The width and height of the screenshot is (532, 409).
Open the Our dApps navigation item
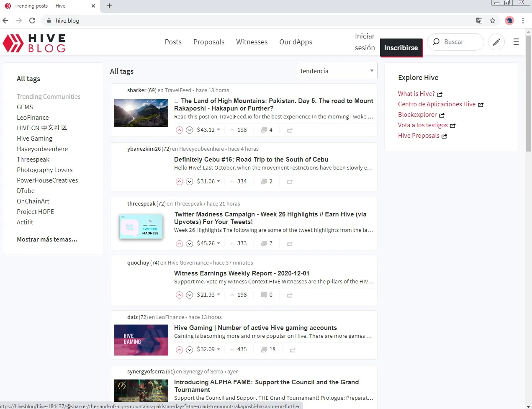(x=296, y=42)
